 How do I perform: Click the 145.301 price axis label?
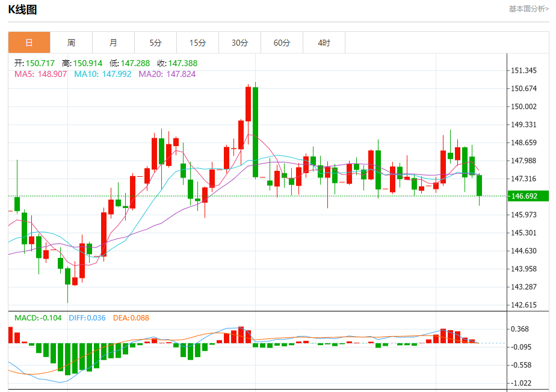(524, 233)
